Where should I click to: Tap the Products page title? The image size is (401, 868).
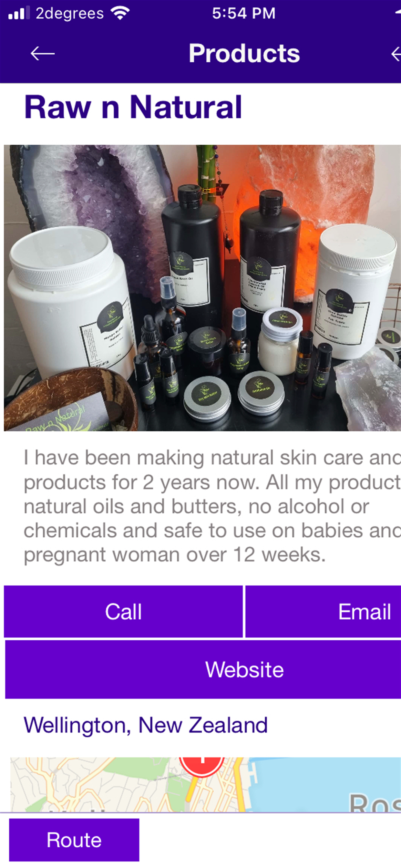tap(244, 53)
